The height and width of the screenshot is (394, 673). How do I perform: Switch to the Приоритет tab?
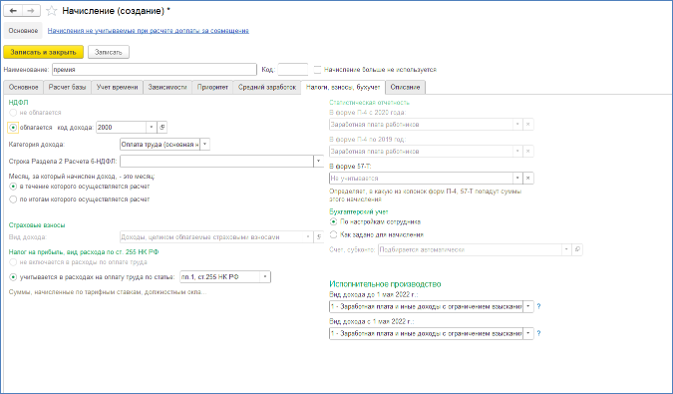(x=212, y=87)
